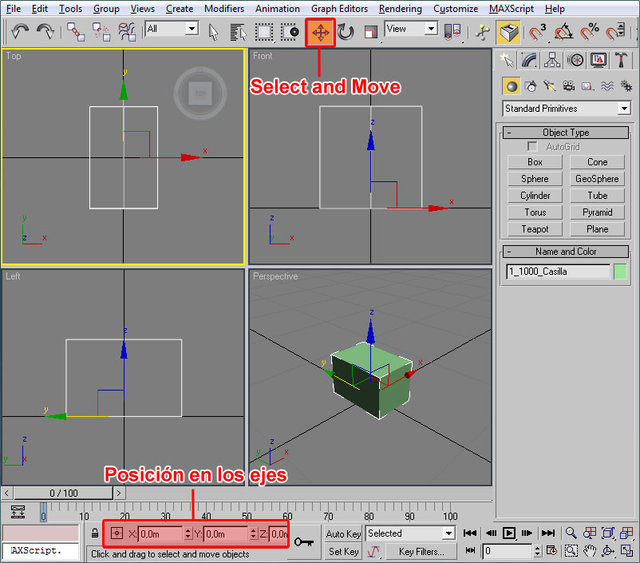Click the green object color swatch
The image size is (640, 563).
(x=620, y=271)
